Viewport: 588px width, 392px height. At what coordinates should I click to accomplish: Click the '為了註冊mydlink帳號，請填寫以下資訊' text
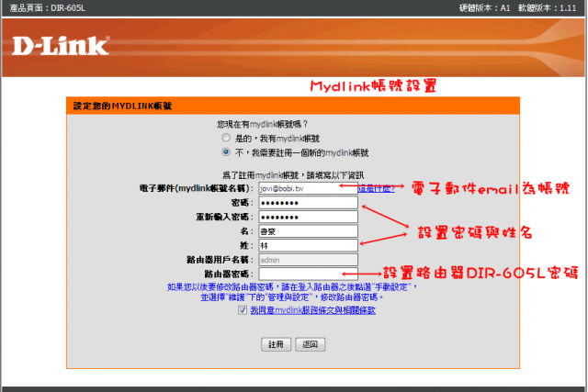(293, 175)
